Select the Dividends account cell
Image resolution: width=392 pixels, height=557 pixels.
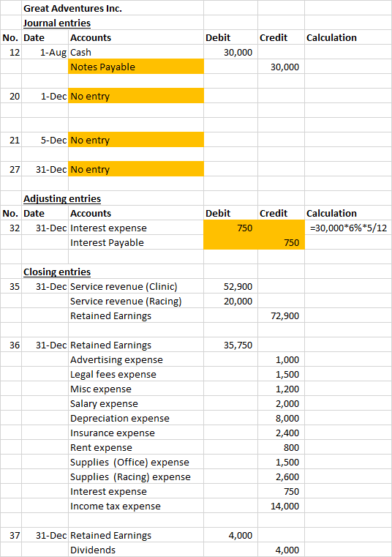tap(136, 550)
